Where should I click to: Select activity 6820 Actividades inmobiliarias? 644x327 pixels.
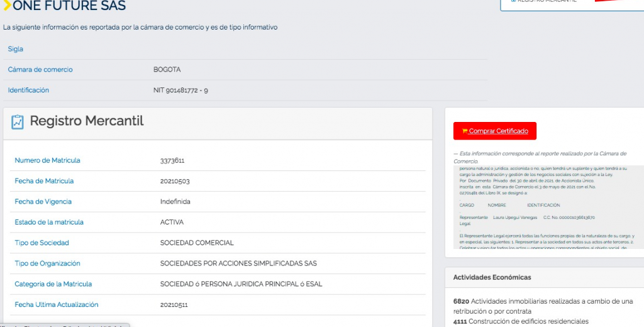point(543,306)
